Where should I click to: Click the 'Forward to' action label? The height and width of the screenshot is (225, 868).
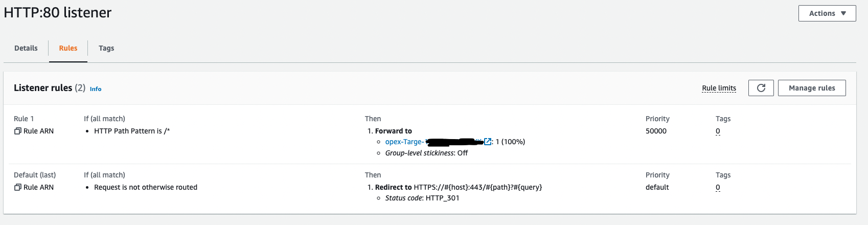[393, 131]
